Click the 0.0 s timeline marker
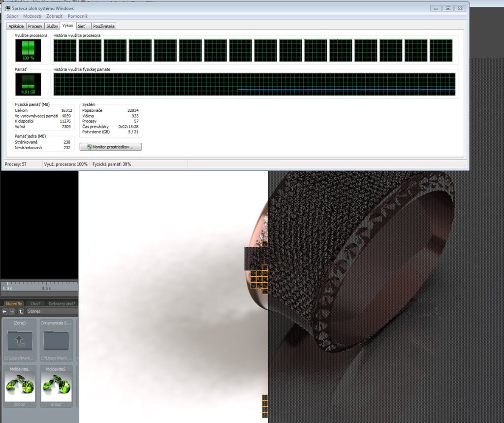Screen dimensions: 504x423 click(7, 288)
